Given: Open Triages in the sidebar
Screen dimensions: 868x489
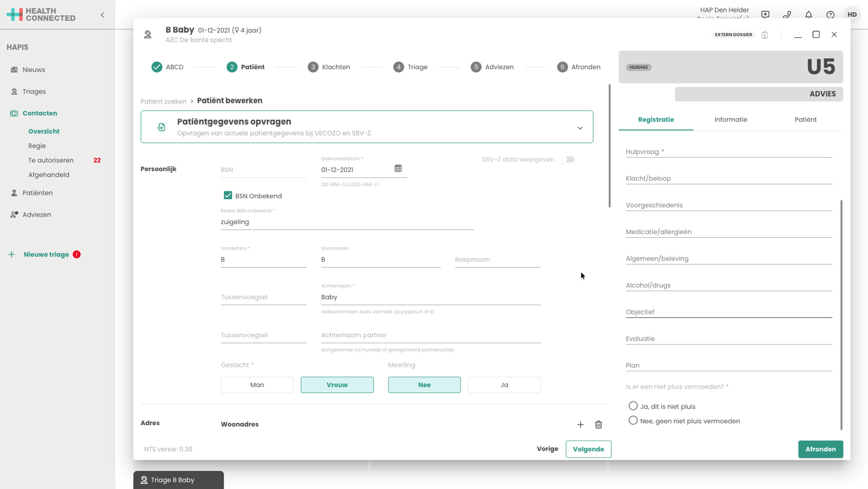Looking at the screenshot, I should tap(34, 91).
